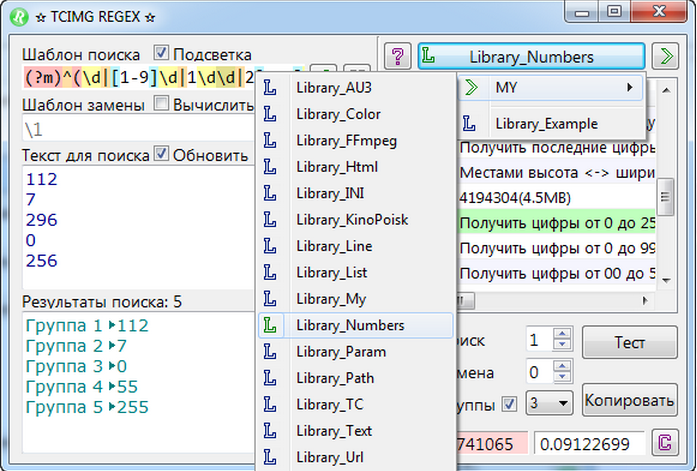The width and height of the screenshot is (697, 471).
Task: Click the '296' line in search text
Action: pos(42,220)
